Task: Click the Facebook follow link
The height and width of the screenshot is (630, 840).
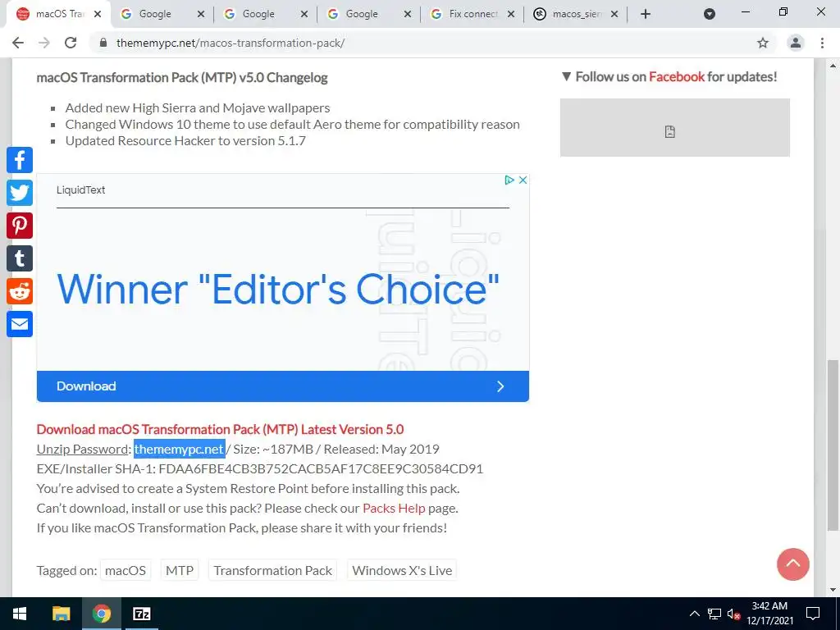Action: [x=677, y=76]
